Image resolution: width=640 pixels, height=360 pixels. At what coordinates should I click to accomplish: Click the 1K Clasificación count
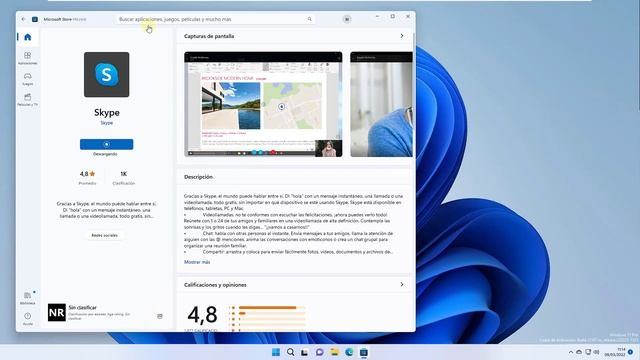(x=124, y=178)
